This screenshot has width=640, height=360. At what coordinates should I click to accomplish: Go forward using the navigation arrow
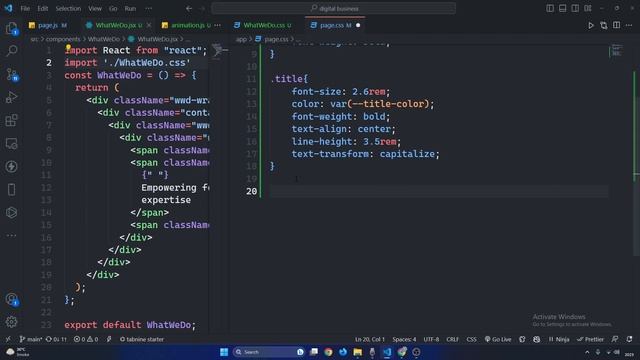point(202,8)
